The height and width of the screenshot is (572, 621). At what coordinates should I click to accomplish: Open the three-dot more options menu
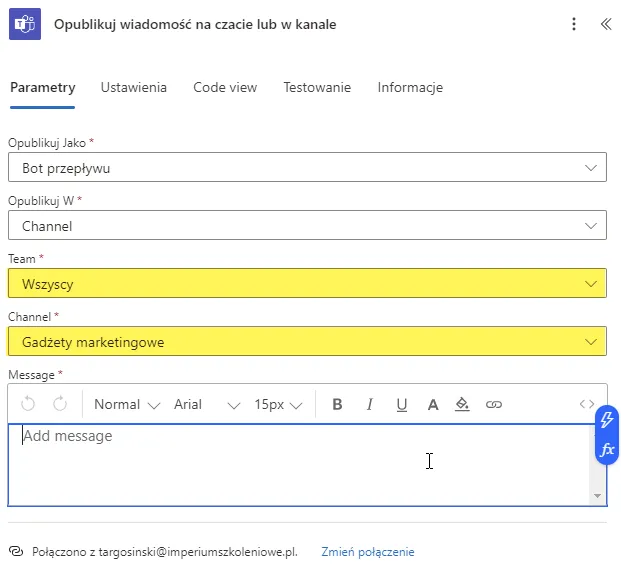pyautogui.click(x=574, y=24)
